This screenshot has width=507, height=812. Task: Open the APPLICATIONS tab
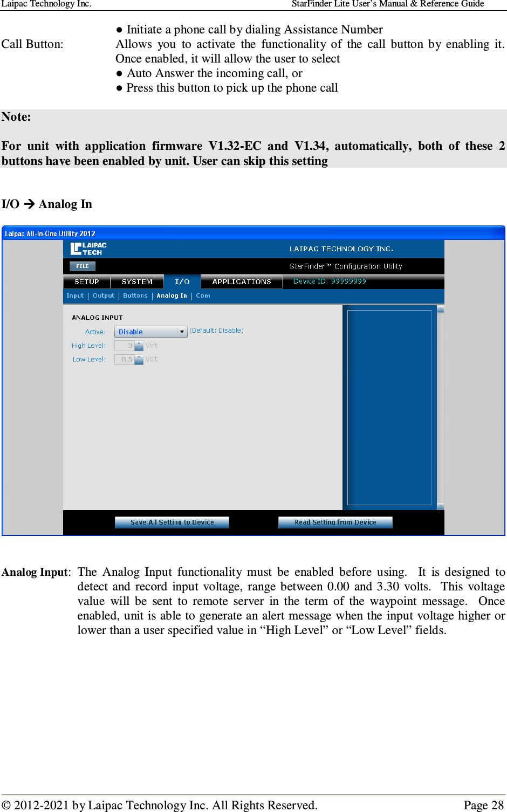click(242, 281)
